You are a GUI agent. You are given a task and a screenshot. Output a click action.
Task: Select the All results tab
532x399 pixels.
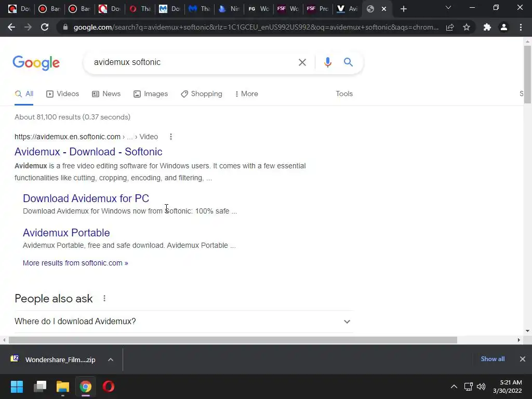24,94
